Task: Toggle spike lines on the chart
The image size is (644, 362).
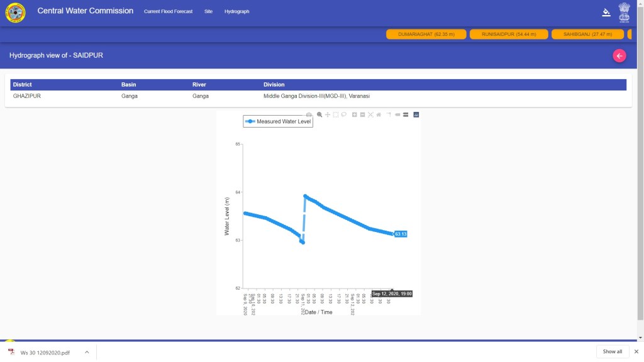Action: click(x=389, y=114)
